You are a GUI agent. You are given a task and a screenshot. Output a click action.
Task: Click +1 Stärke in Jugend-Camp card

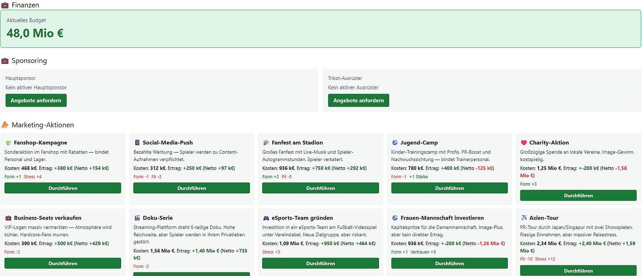418,177
